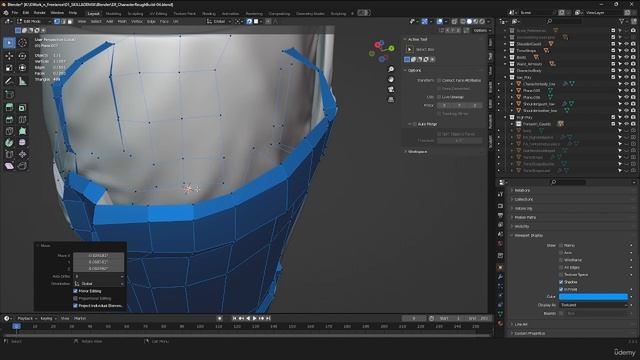Open the timeline Keying popover

tap(48, 318)
